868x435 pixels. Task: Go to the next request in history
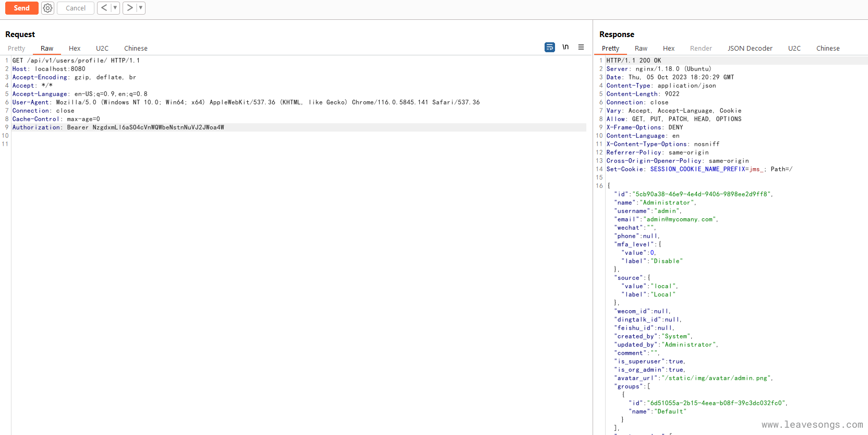point(129,8)
